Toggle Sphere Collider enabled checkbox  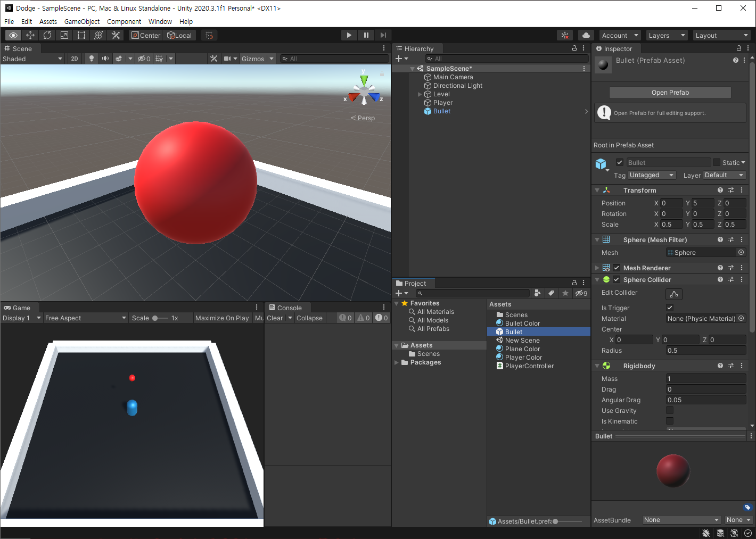pos(617,279)
